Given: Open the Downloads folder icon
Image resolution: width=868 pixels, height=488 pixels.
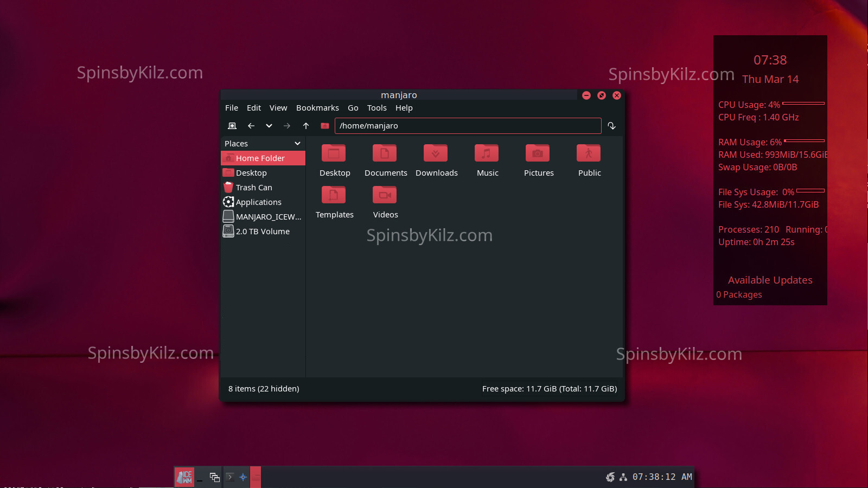Looking at the screenshot, I should tap(436, 154).
